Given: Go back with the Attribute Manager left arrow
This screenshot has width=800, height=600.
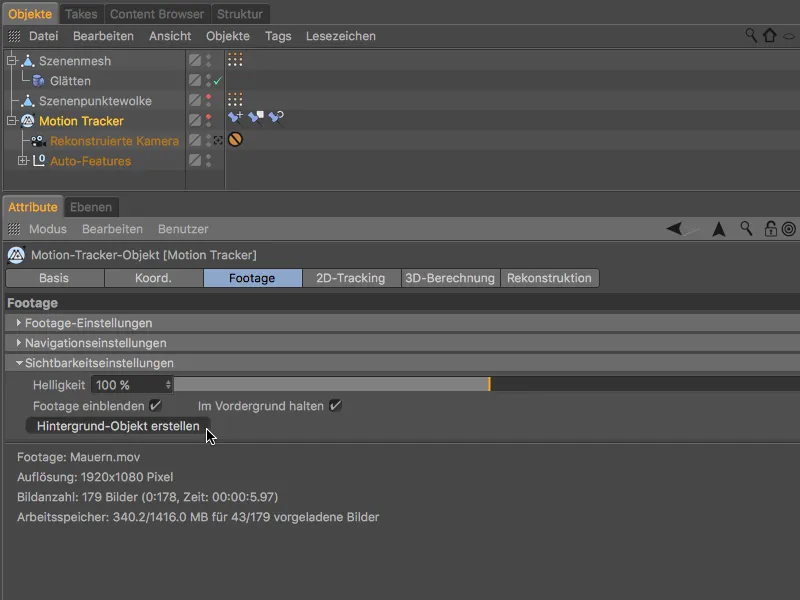Looking at the screenshot, I should 674,229.
